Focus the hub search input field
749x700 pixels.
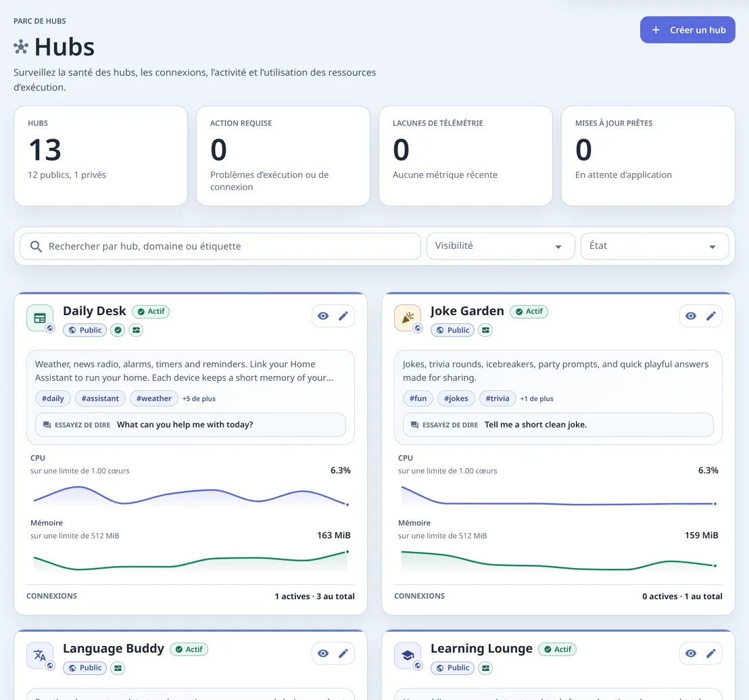point(220,246)
